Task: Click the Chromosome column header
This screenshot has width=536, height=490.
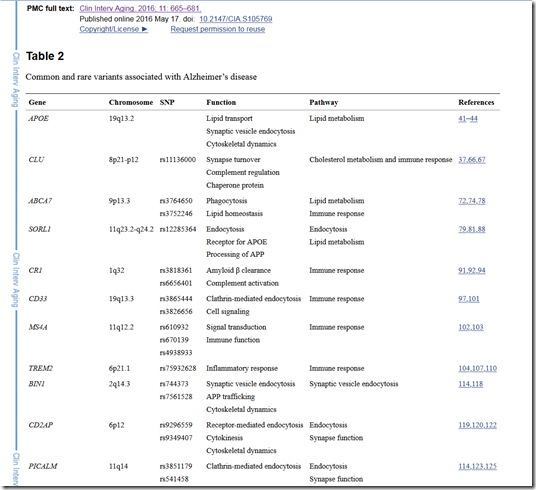Action: point(131,102)
